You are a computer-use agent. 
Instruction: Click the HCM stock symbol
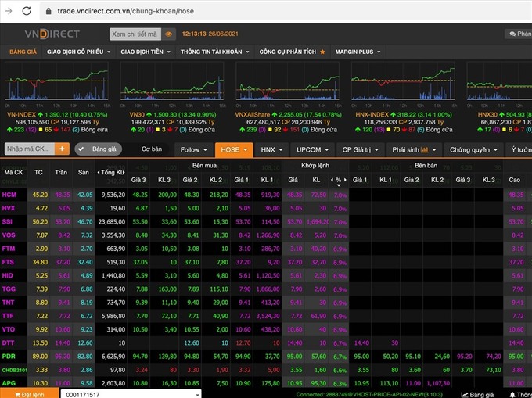pyautogui.click(x=9, y=195)
